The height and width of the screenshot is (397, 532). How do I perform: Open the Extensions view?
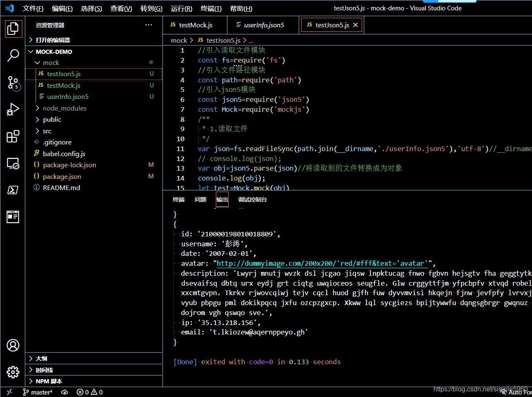tap(13, 136)
